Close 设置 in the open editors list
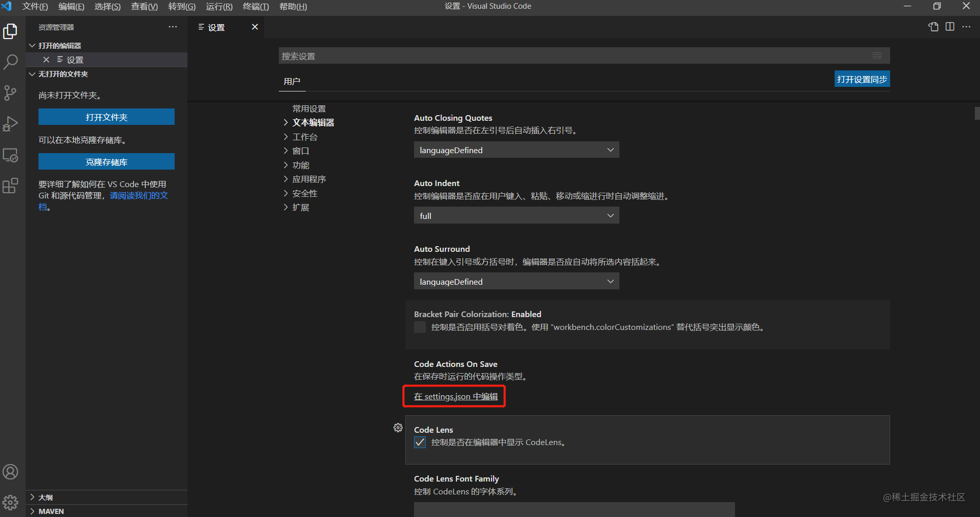This screenshot has height=517, width=980. [x=46, y=60]
